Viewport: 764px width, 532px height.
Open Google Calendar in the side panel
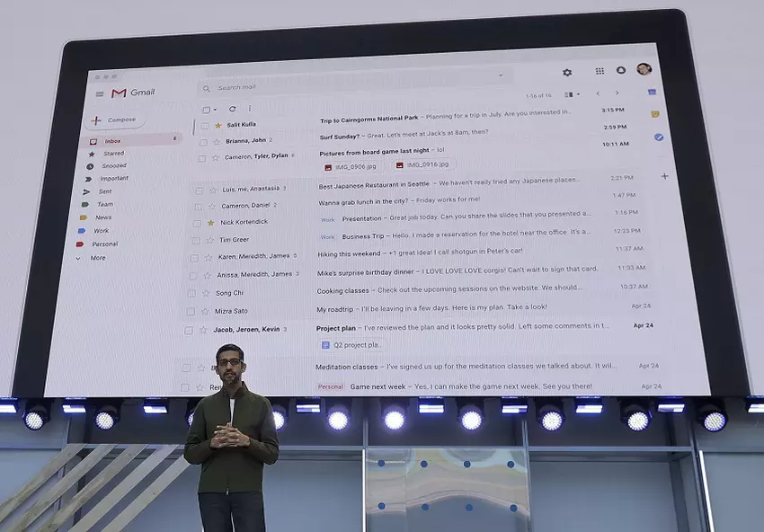click(651, 93)
